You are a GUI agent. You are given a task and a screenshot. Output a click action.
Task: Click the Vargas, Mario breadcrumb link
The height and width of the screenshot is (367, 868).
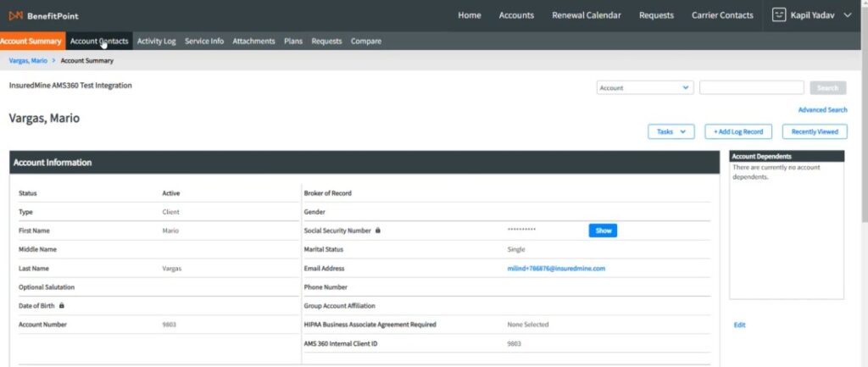(28, 61)
